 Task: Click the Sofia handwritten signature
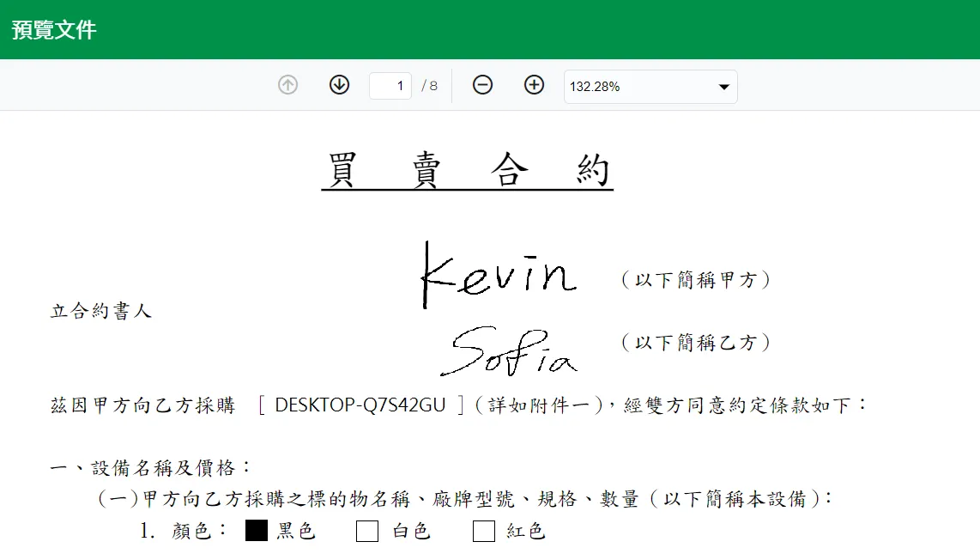511,352
